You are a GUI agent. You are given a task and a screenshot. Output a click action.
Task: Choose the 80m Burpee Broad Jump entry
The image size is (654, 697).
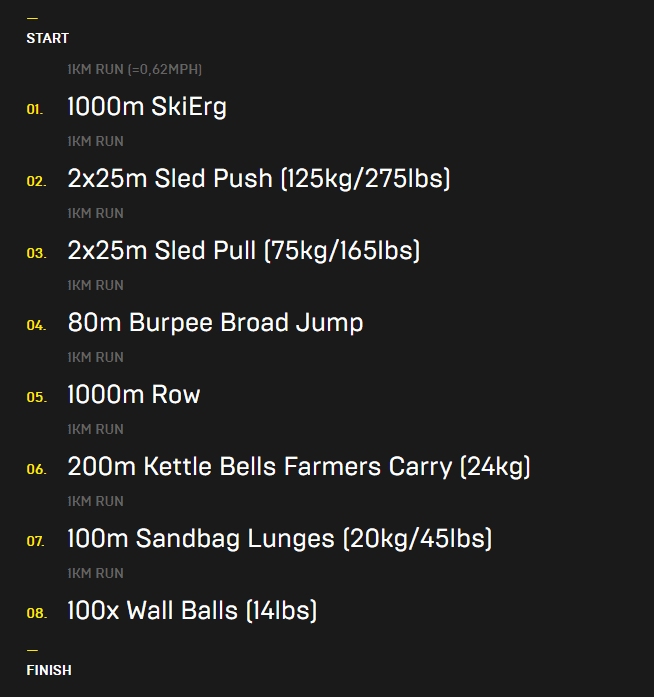[x=215, y=323]
